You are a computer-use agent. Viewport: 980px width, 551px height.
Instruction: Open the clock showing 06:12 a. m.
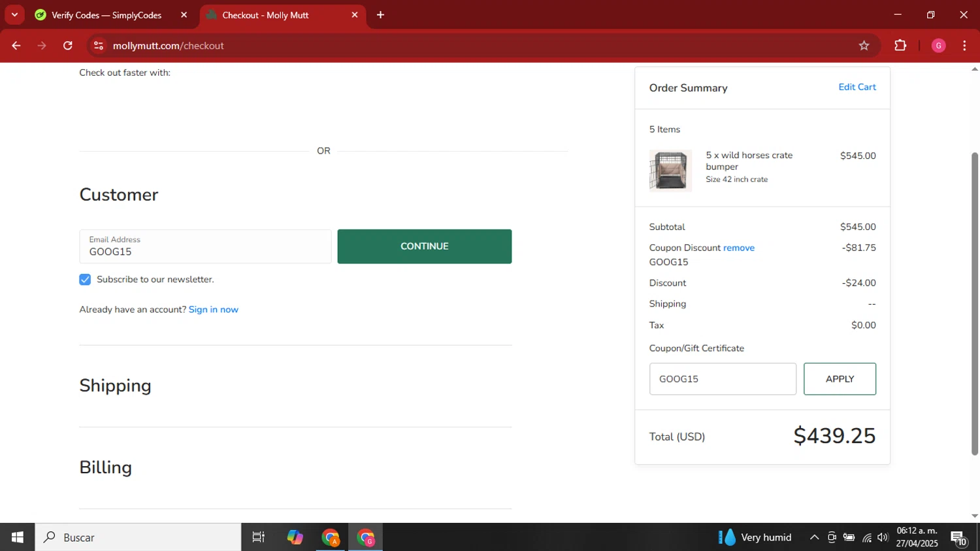(917, 537)
